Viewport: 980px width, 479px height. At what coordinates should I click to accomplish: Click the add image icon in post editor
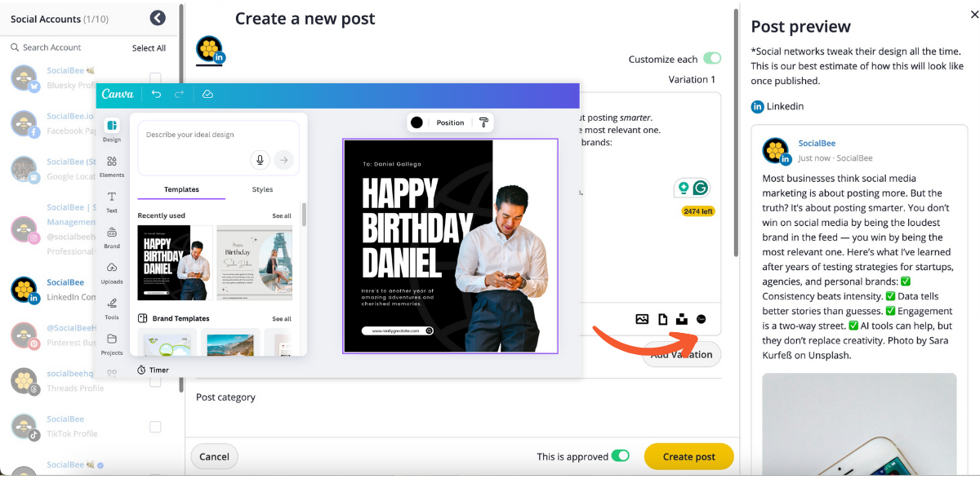click(642, 319)
